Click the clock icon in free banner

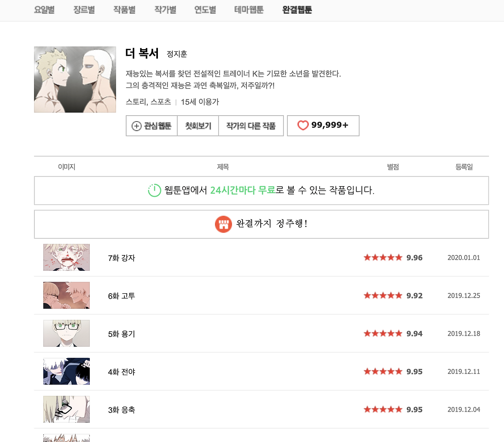tap(154, 190)
